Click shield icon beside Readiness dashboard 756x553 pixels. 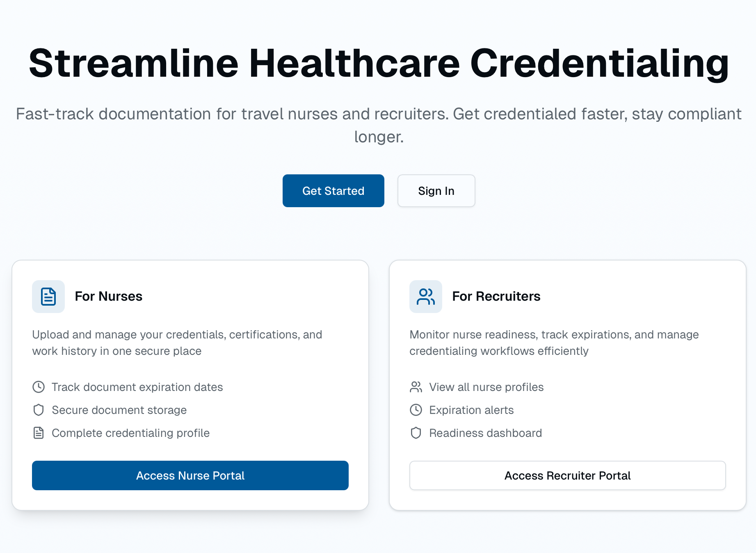[x=416, y=433]
